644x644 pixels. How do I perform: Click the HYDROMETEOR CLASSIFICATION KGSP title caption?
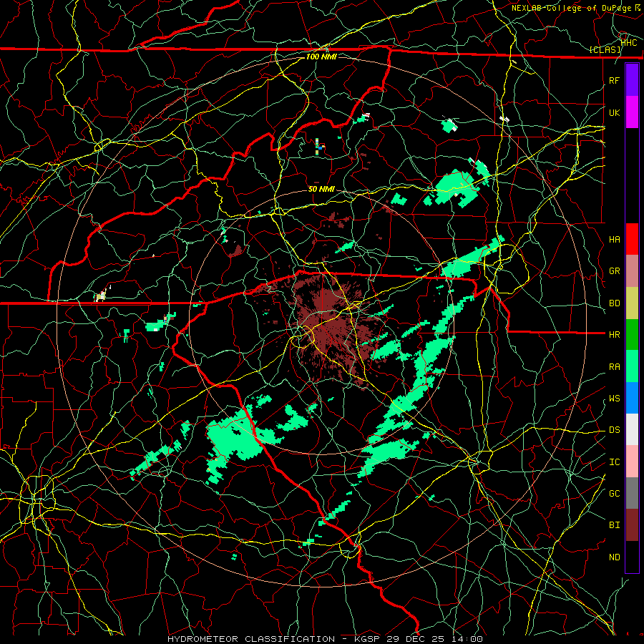tap(325, 639)
